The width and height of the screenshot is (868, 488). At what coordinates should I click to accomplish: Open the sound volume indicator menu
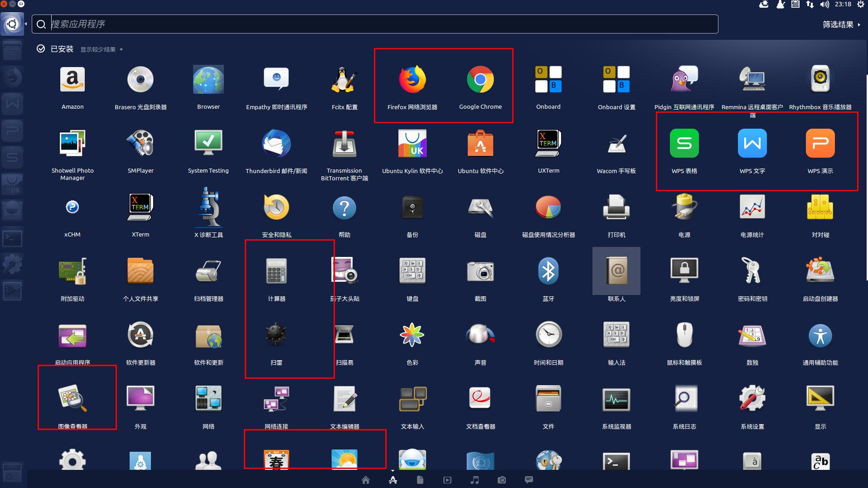[825, 5]
